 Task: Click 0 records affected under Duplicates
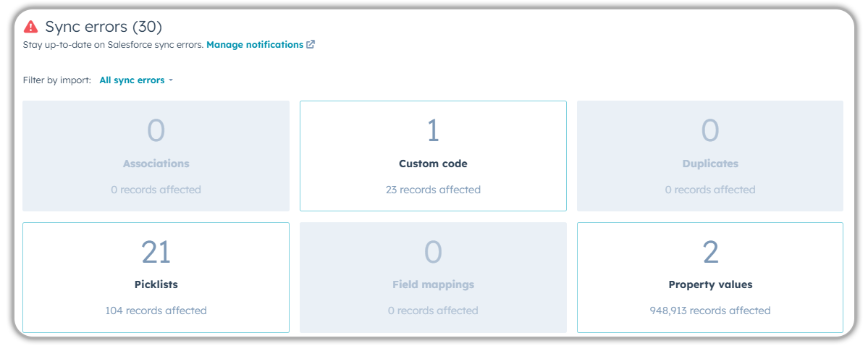(709, 190)
